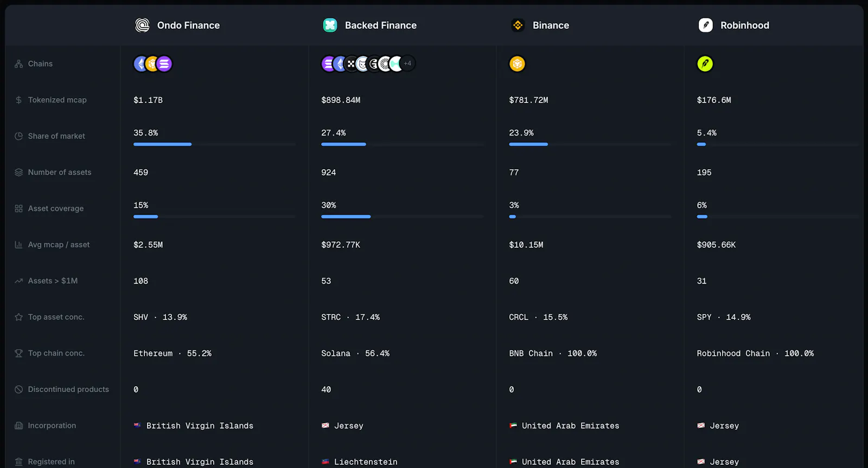Click the Robinhood logo icon
The height and width of the screenshot is (468, 868).
pyautogui.click(x=705, y=25)
